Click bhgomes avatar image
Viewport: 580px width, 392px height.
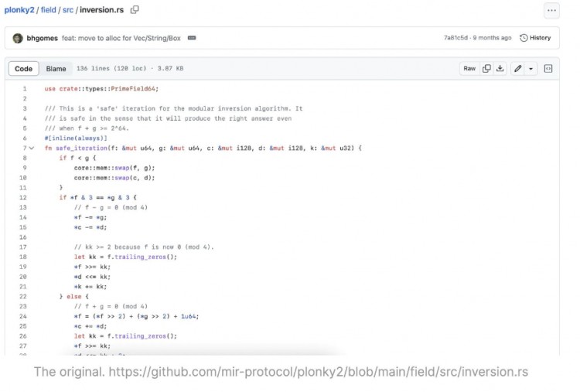pos(18,38)
